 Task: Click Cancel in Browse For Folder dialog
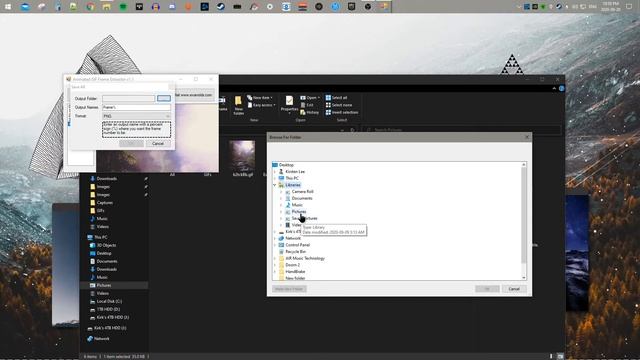(514, 289)
